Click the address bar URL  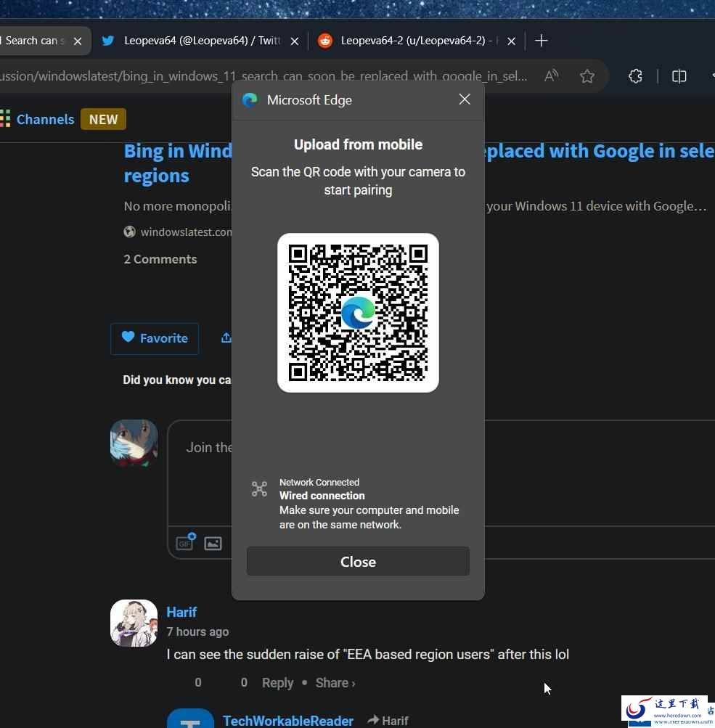click(263, 76)
